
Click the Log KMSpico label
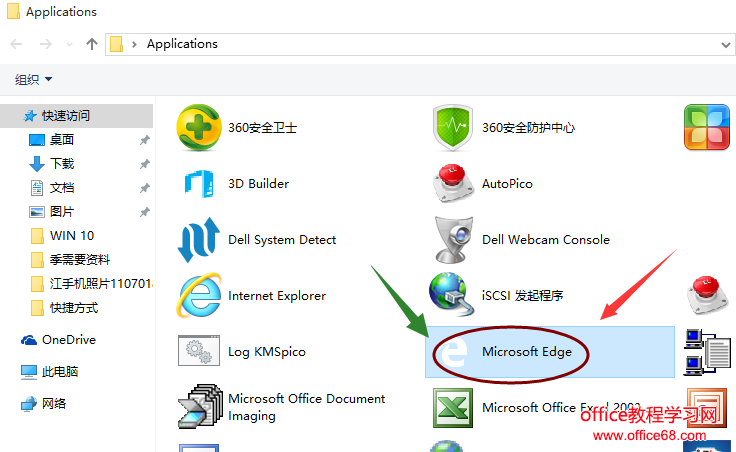point(267,352)
